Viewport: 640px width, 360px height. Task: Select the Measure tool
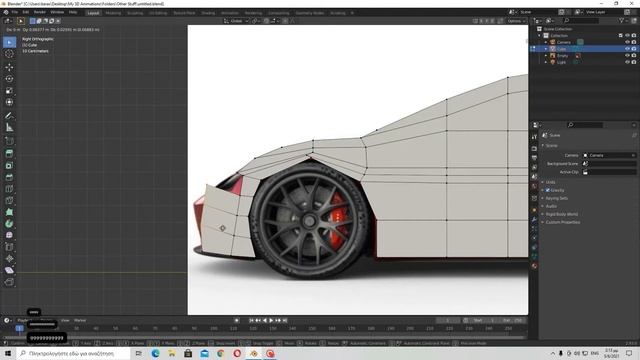point(9,128)
